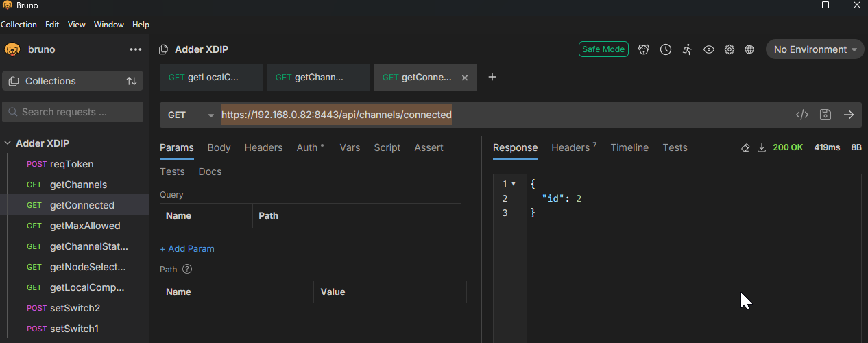The image size is (868, 343).
Task: Open collection settings gear icon
Action: click(x=730, y=49)
